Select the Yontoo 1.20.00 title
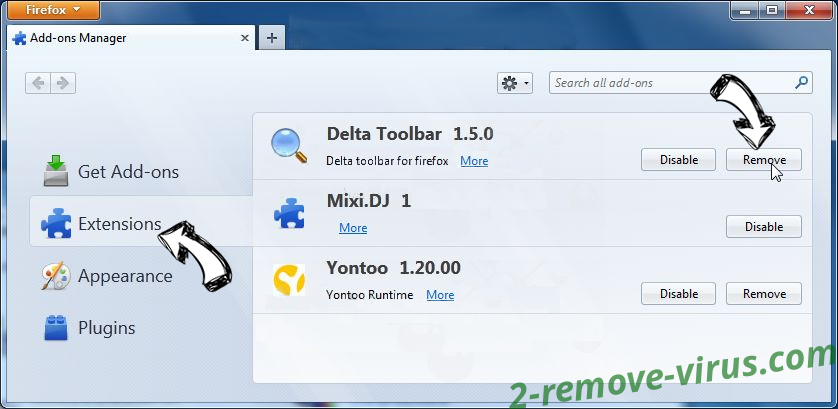838x409 pixels. coord(393,267)
